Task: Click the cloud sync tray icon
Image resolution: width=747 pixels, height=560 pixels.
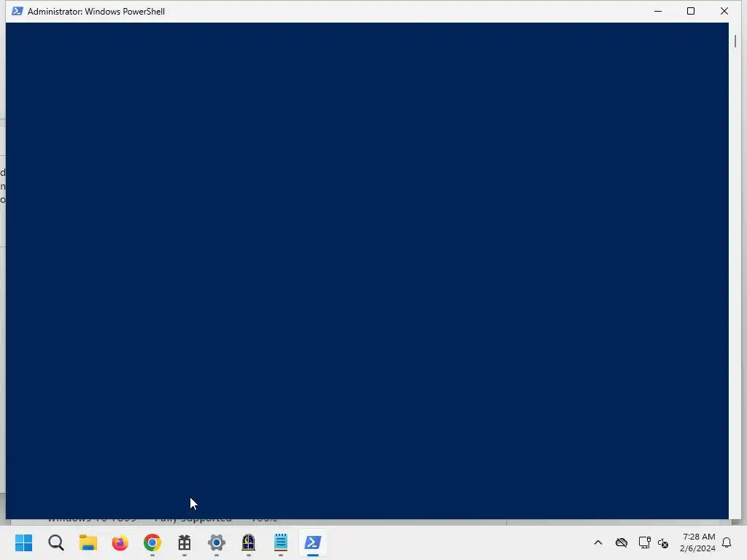Action: (622, 542)
